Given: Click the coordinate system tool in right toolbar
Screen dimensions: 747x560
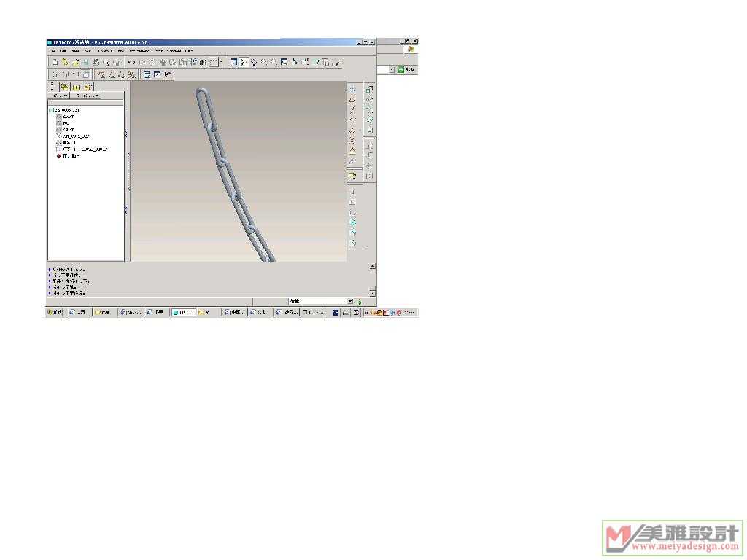Looking at the screenshot, I should click(352, 141).
